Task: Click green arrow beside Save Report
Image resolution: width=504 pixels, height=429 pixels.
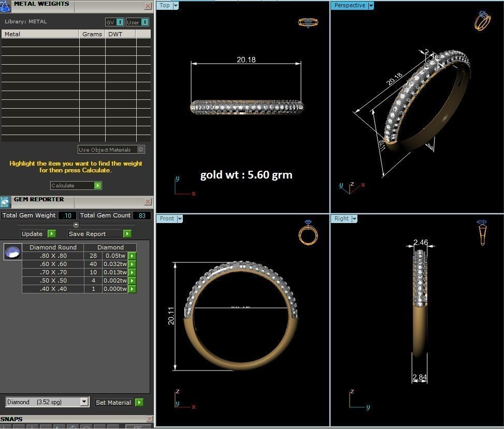Action: point(127,234)
